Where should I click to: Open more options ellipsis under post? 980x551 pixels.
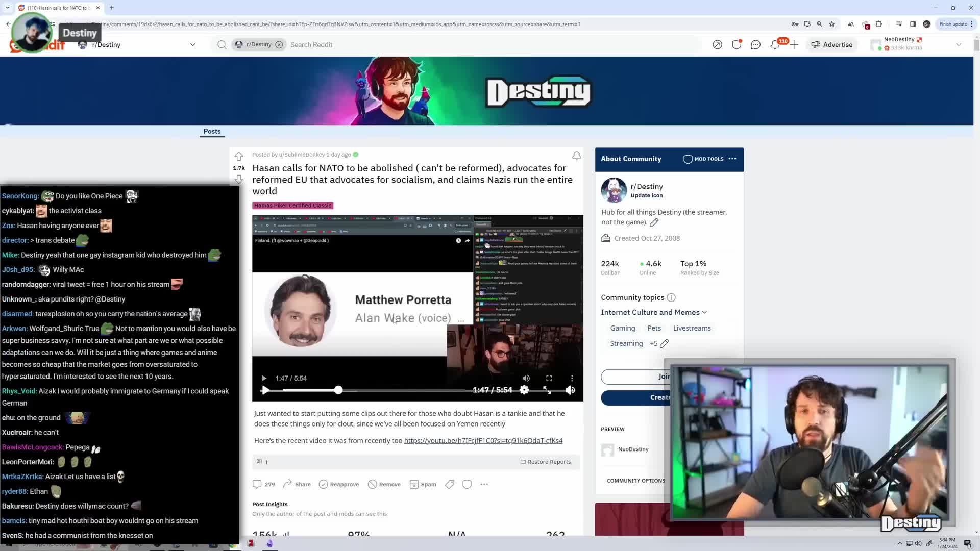484,484
